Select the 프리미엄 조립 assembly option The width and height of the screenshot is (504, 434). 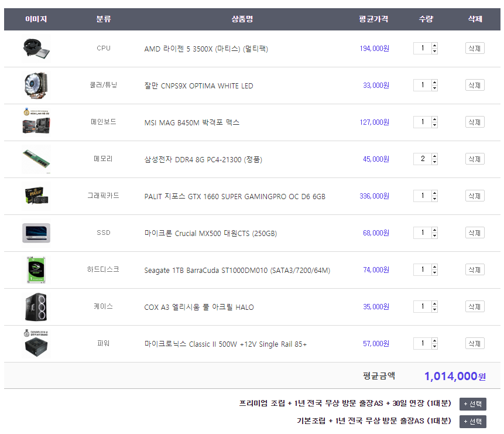(x=473, y=404)
